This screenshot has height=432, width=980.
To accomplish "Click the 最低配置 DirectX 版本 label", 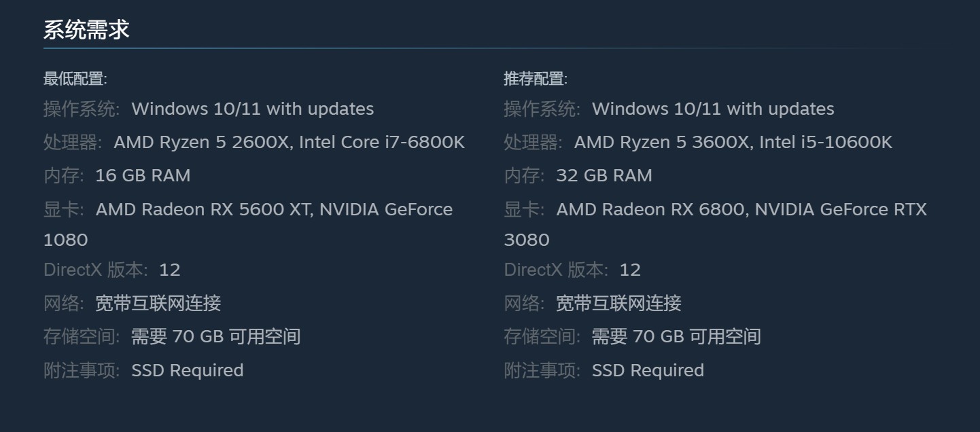I will (x=95, y=270).
